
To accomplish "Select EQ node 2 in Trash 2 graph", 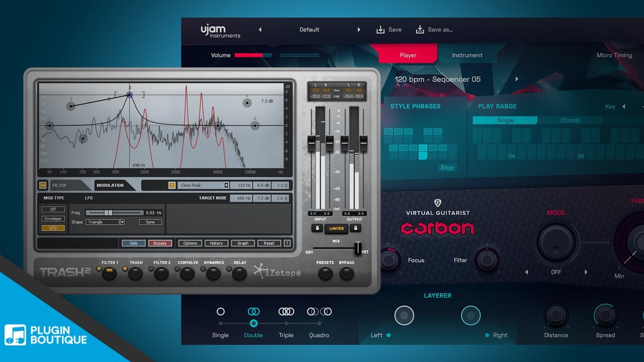I will pos(83,139).
